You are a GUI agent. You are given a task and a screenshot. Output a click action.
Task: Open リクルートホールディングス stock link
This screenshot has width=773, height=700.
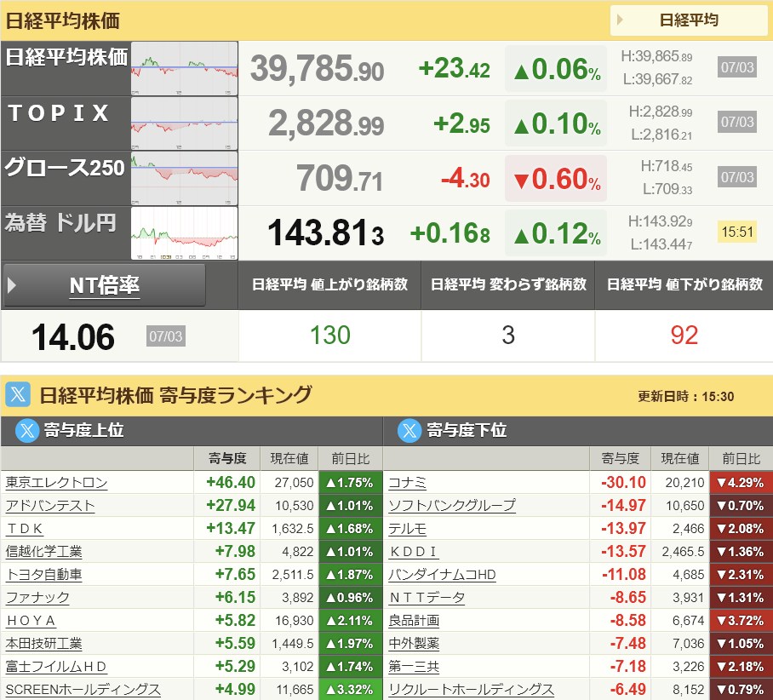pyautogui.click(x=471, y=690)
